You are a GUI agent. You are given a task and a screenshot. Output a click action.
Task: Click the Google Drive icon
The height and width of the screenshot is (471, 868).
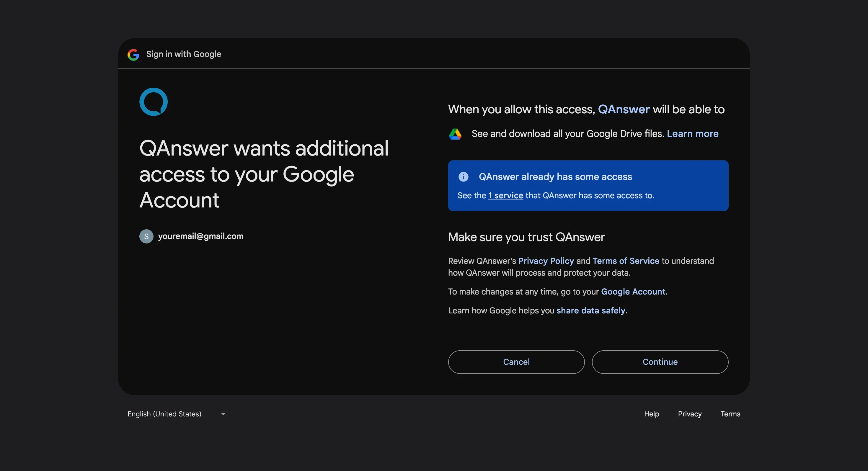[x=455, y=134]
